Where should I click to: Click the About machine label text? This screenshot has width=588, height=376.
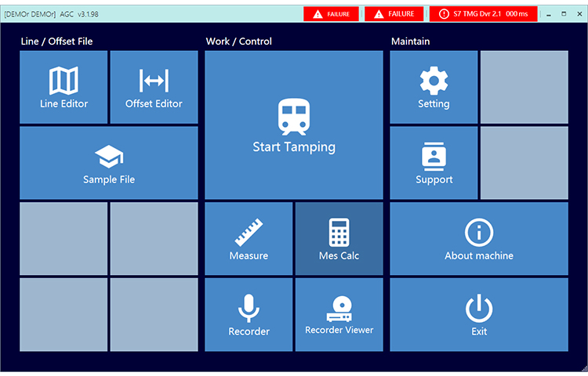[479, 255]
